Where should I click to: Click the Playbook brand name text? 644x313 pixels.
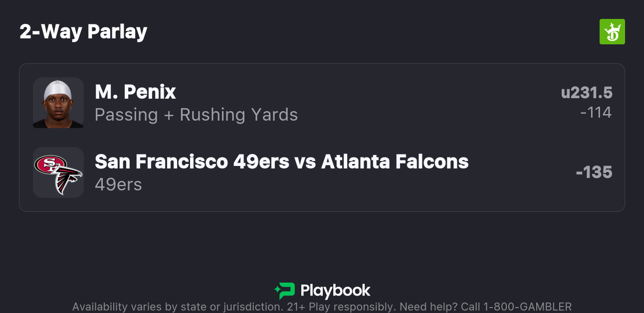[335, 291]
